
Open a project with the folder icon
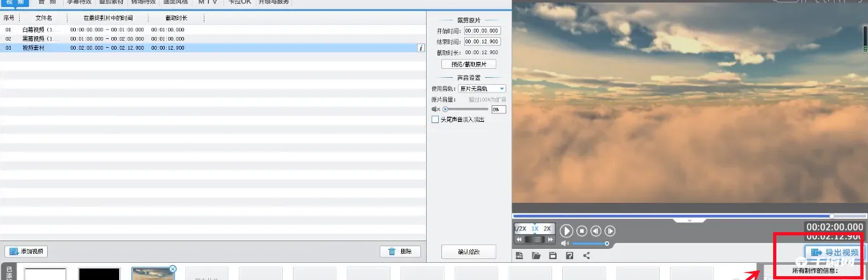pyautogui.click(x=536, y=256)
